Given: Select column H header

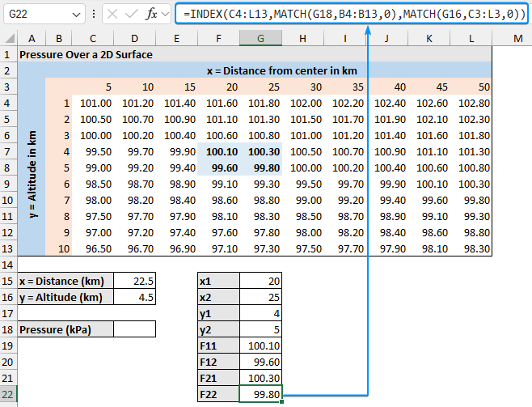Looking at the screenshot, I should coord(302,38).
